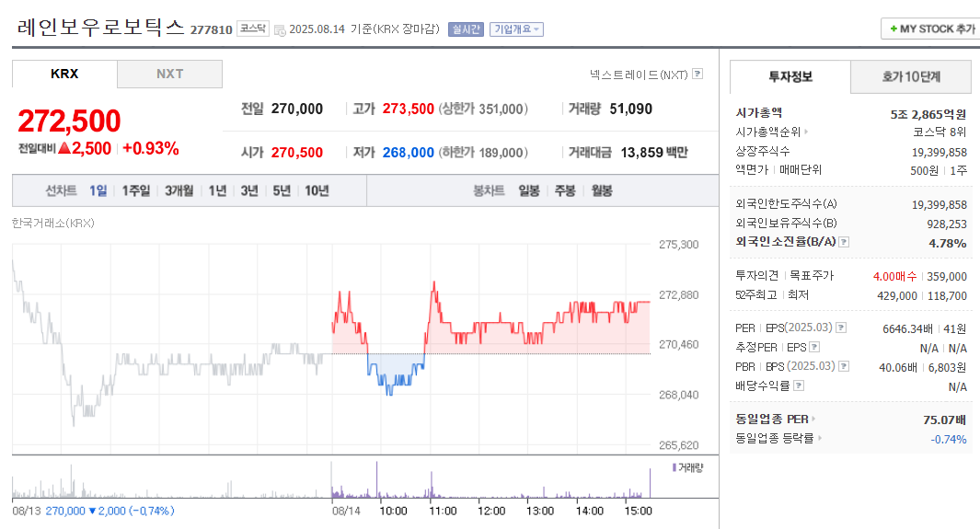The height and width of the screenshot is (529, 980).
Task: Open the 호가10단계 tab
Action: tap(911, 77)
